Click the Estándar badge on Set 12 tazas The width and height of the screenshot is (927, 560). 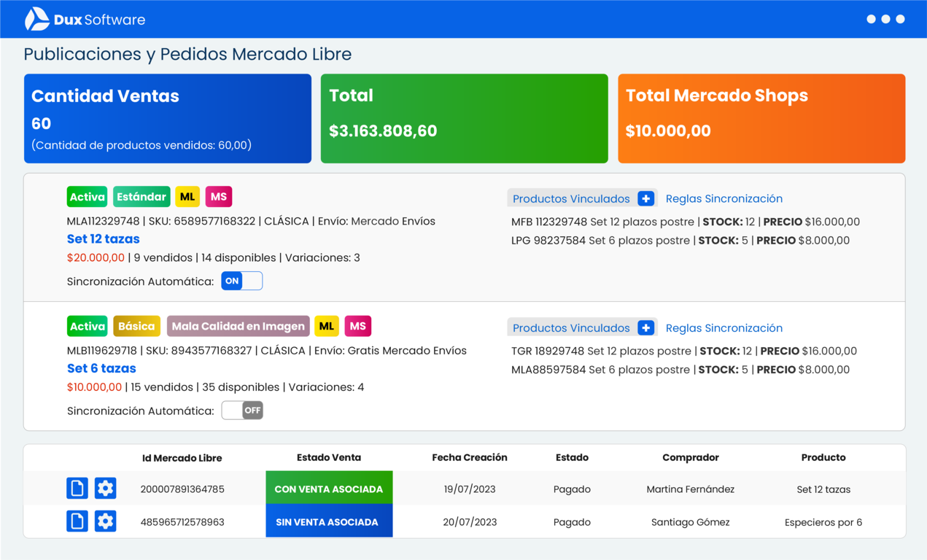pos(141,197)
